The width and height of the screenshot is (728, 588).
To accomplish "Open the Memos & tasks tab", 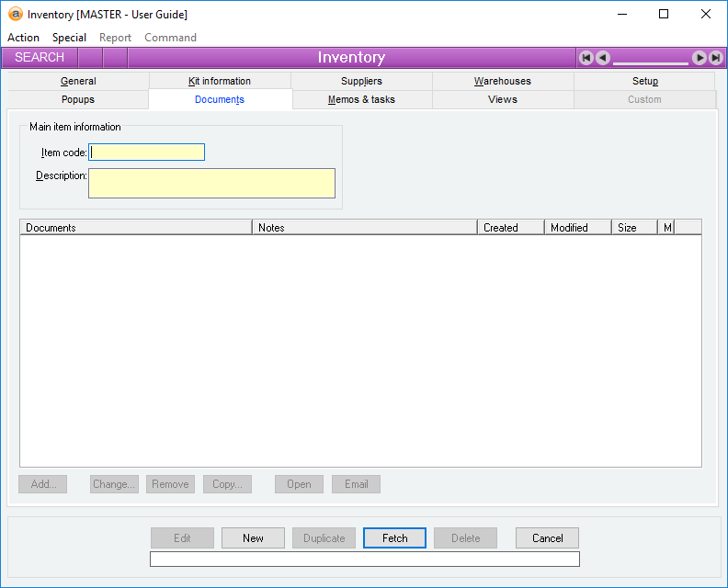I will pos(361,99).
